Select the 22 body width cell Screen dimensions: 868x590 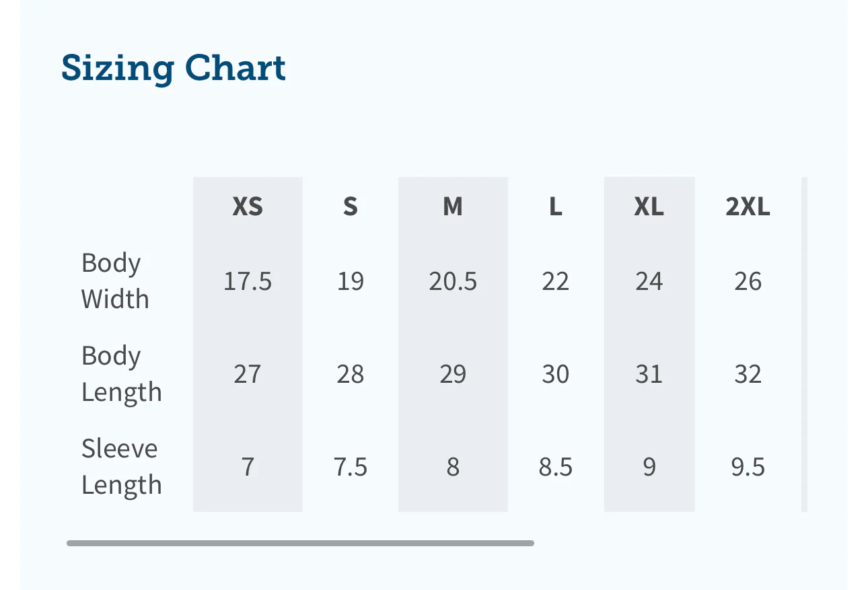coord(555,281)
